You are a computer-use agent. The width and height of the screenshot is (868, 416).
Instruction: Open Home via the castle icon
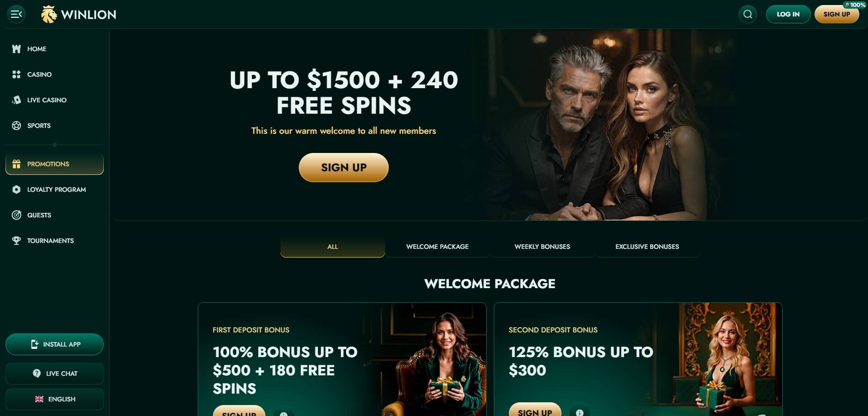pos(16,49)
